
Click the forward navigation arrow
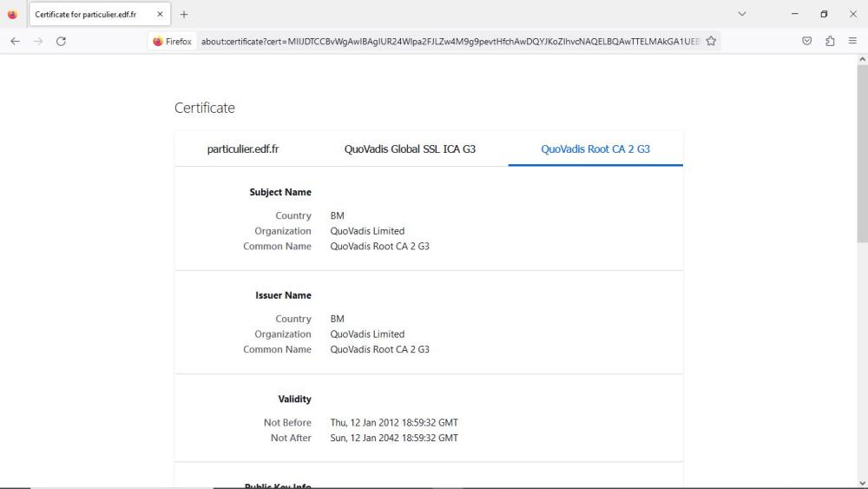coord(38,41)
